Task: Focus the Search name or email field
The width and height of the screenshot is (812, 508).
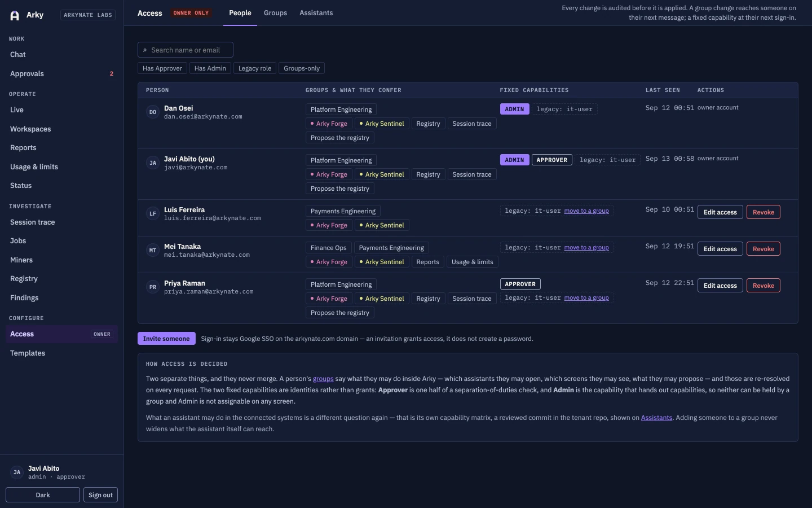Action: tap(186, 50)
